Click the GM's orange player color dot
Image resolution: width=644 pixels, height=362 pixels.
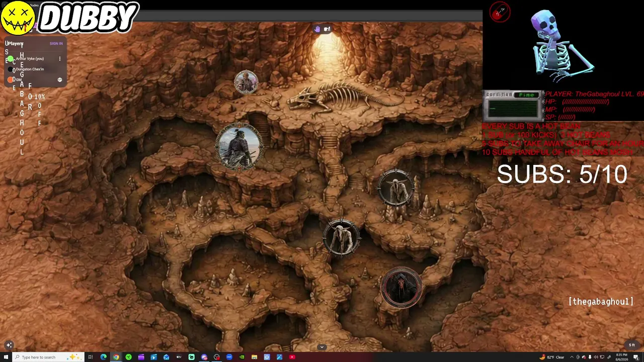11,80
